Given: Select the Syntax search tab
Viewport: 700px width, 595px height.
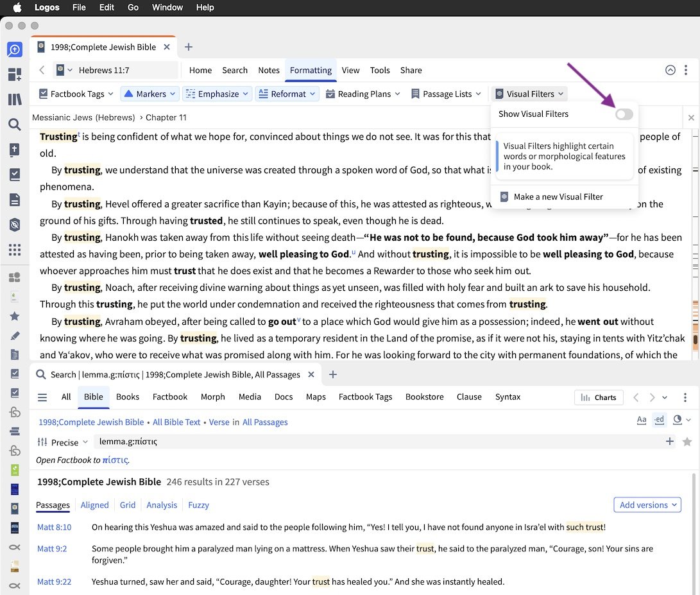Looking at the screenshot, I should tap(508, 397).
